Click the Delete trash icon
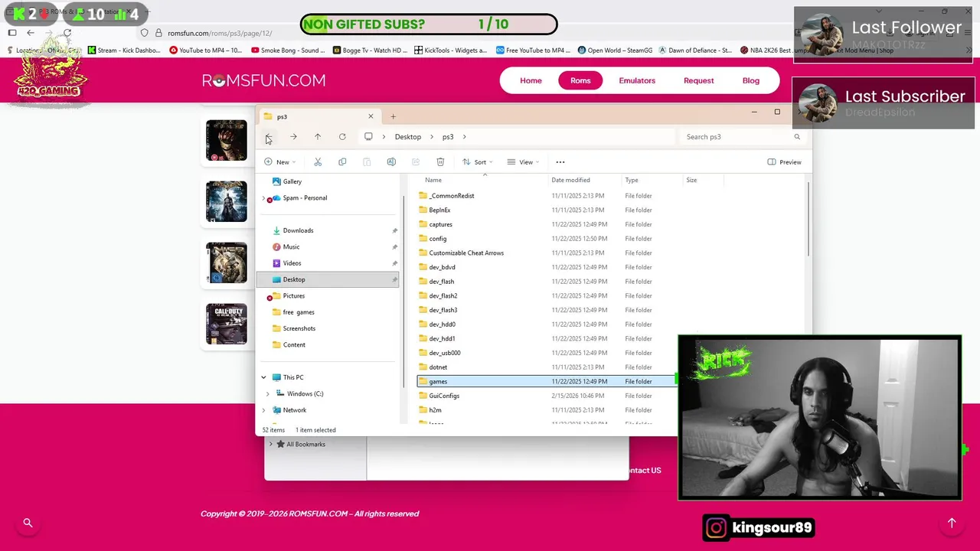980x551 pixels. pyautogui.click(x=440, y=162)
